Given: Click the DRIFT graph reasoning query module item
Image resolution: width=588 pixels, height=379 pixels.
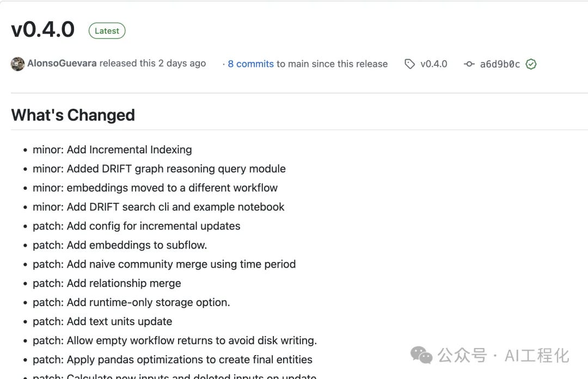Looking at the screenshot, I should 159,169.
